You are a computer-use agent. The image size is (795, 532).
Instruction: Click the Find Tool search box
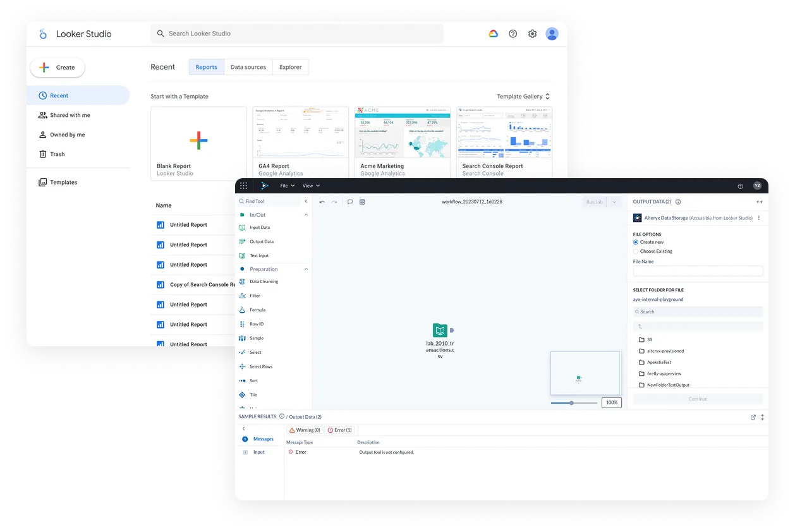[x=269, y=202]
